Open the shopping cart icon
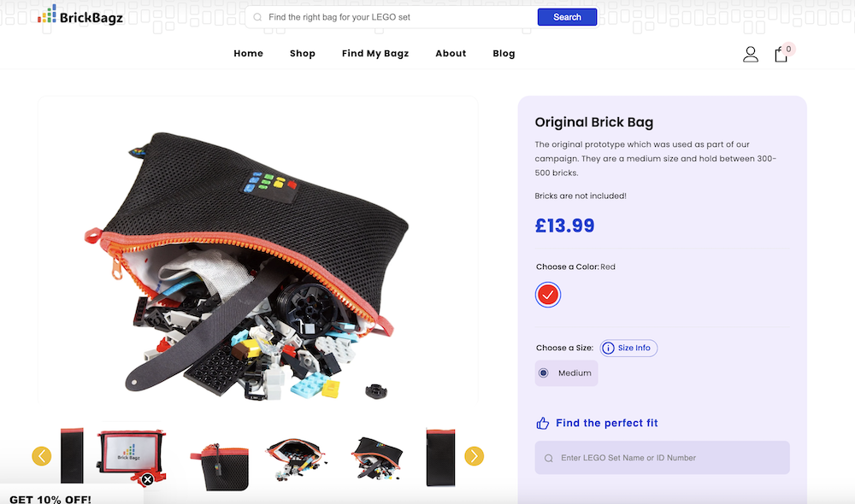 (x=781, y=53)
